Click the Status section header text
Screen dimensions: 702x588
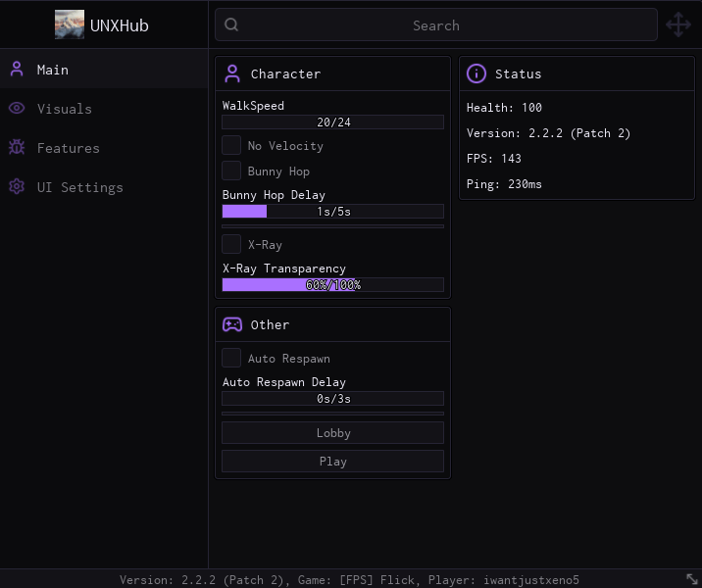pyautogui.click(x=518, y=73)
